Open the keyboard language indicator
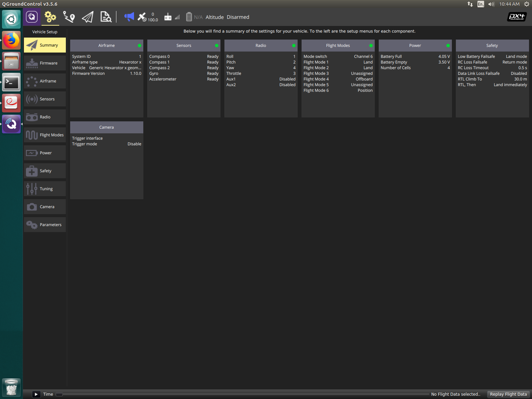 pyautogui.click(x=481, y=4)
